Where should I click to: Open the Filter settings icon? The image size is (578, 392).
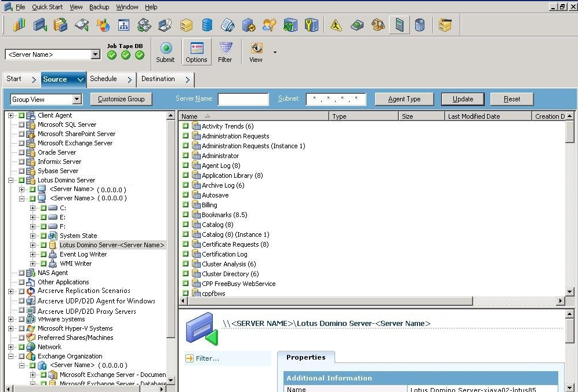click(x=226, y=52)
